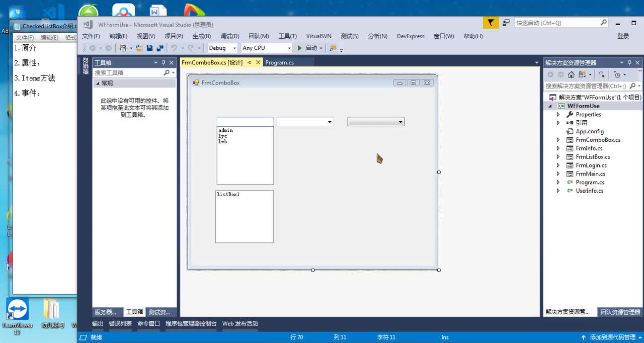644x343 pixels.
Task: Open document tabs overflow dropdown arrow
Action: click(536, 63)
